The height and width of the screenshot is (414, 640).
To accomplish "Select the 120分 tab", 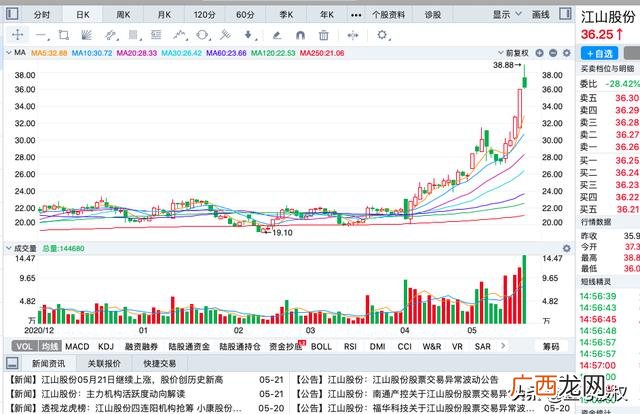I will (x=204, y=15).
